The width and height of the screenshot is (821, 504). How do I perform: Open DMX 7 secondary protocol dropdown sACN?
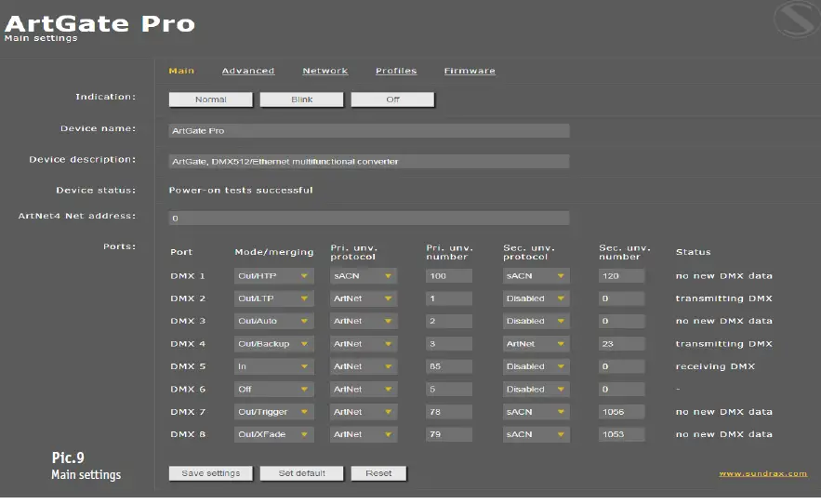point(536,412)
